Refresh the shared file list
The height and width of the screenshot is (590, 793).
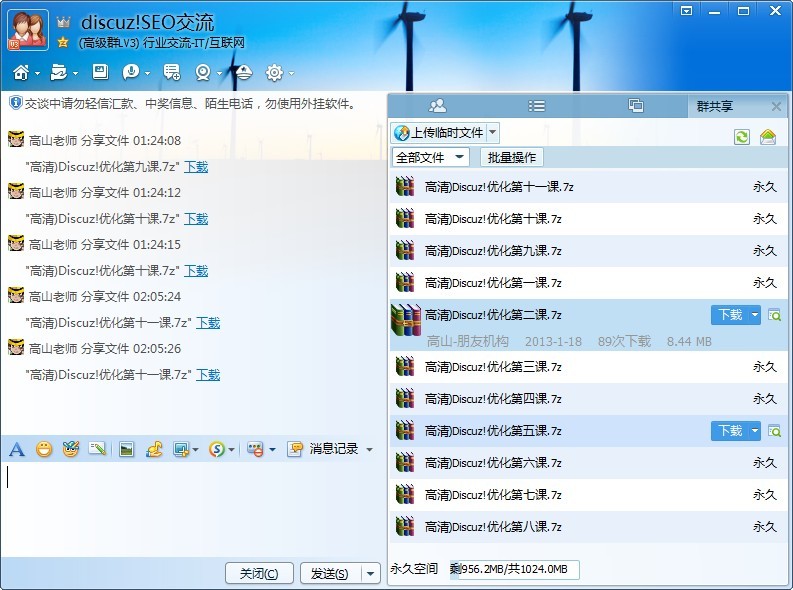point(742,137)
